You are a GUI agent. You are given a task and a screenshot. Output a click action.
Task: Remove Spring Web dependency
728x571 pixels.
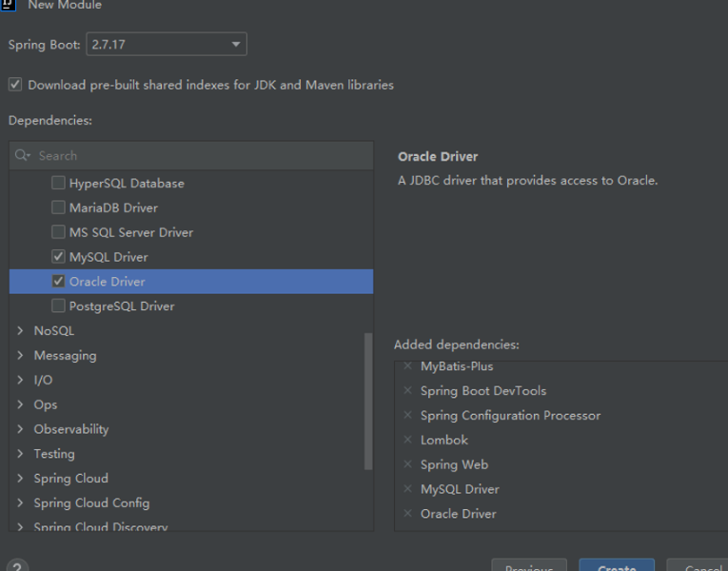408,465
